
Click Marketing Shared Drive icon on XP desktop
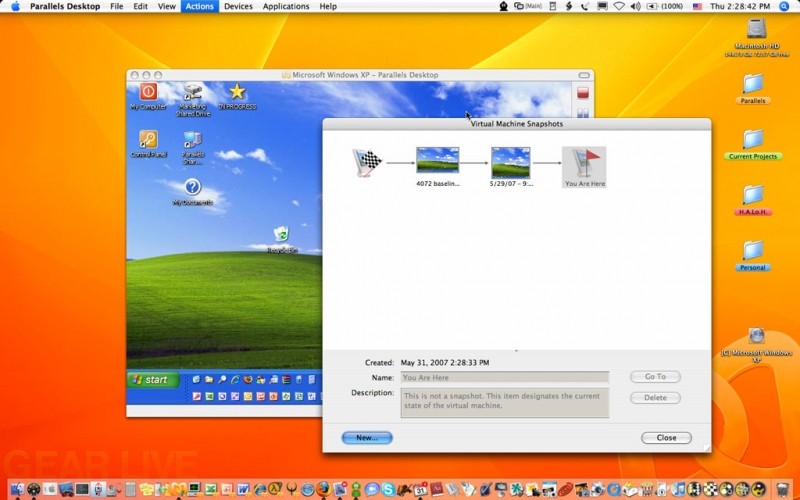click(x=193, y=100)
